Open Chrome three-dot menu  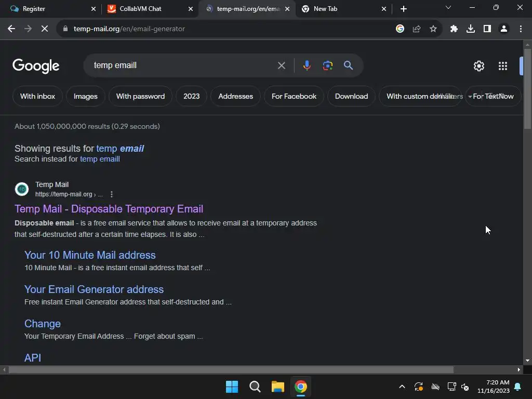point(521,29)
